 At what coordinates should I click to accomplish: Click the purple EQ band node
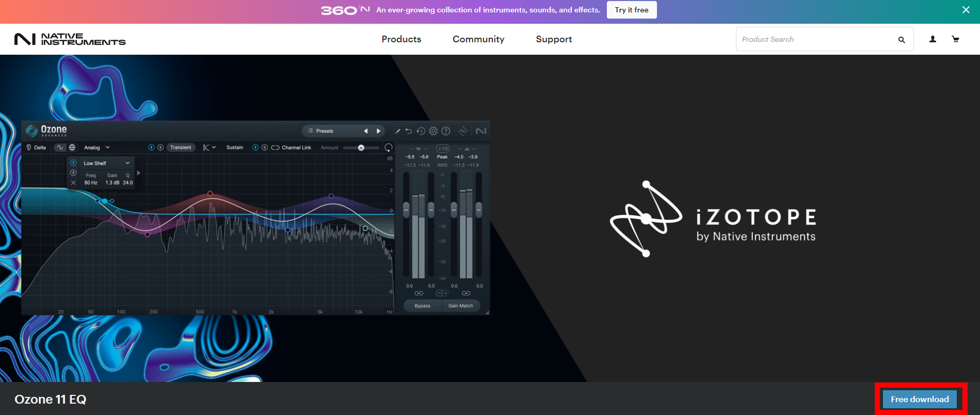coord(331,196)
